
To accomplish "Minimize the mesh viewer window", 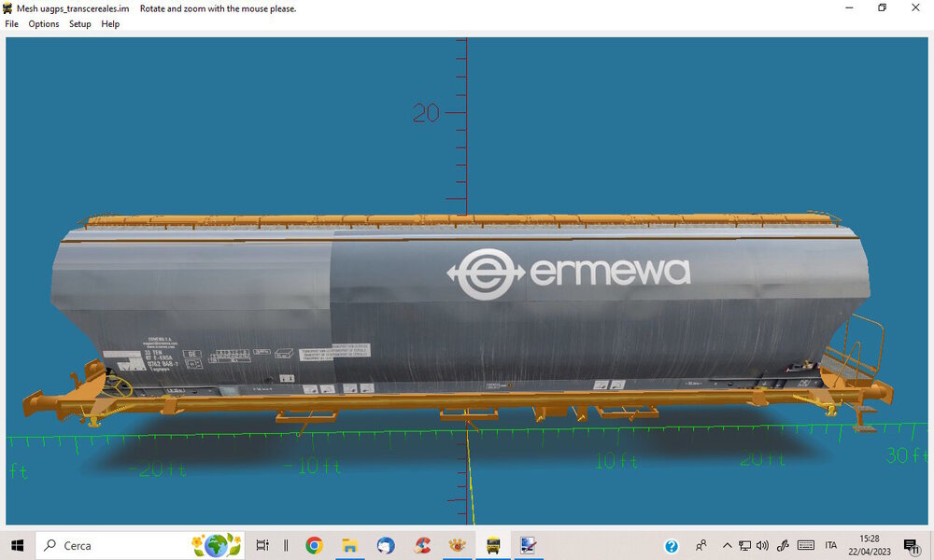I will 849,7.
